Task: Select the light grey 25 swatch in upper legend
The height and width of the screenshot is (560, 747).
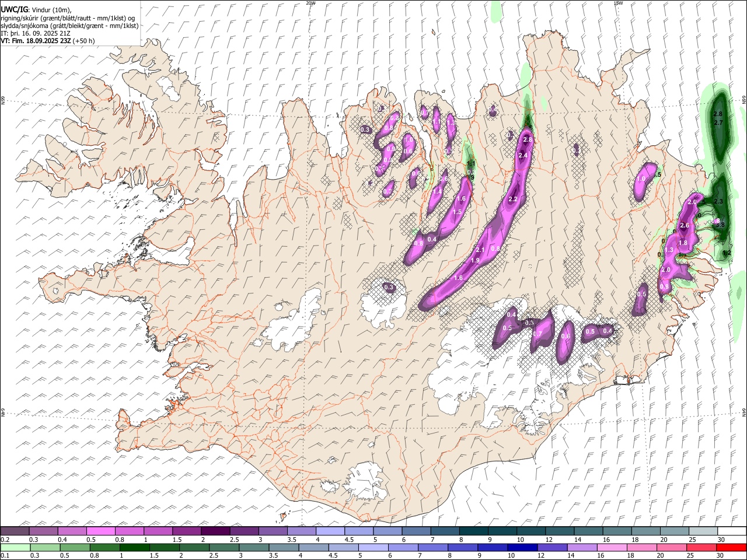Action: (703, 531)
